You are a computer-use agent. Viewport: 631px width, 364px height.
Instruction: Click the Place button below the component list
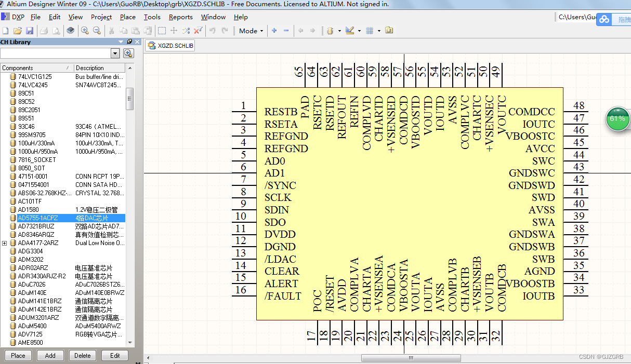[17, 355]
